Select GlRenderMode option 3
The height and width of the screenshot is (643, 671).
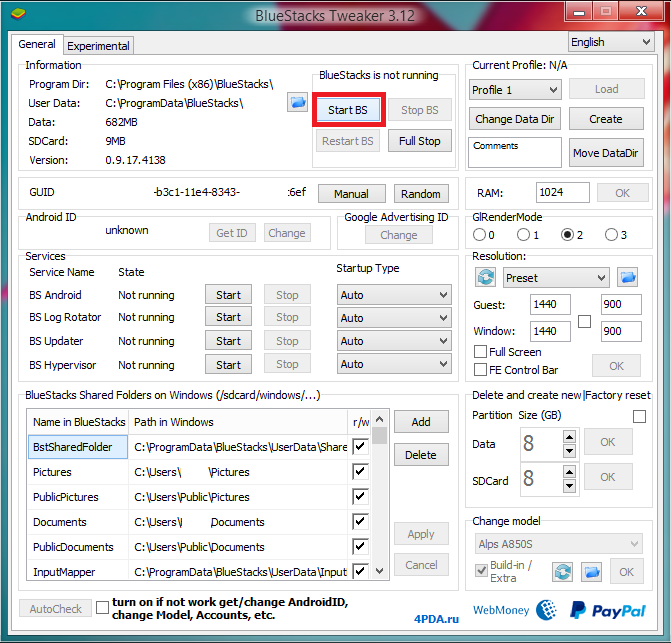point(611,235)
